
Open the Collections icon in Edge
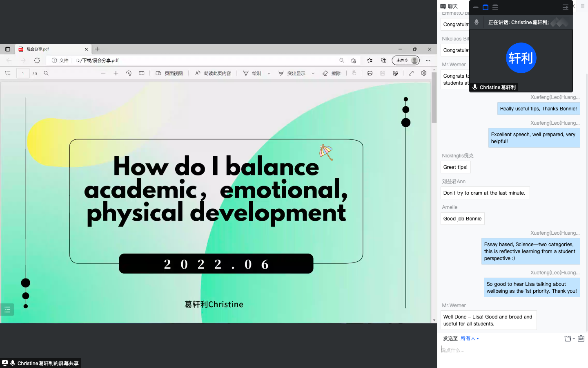[383, 61]
